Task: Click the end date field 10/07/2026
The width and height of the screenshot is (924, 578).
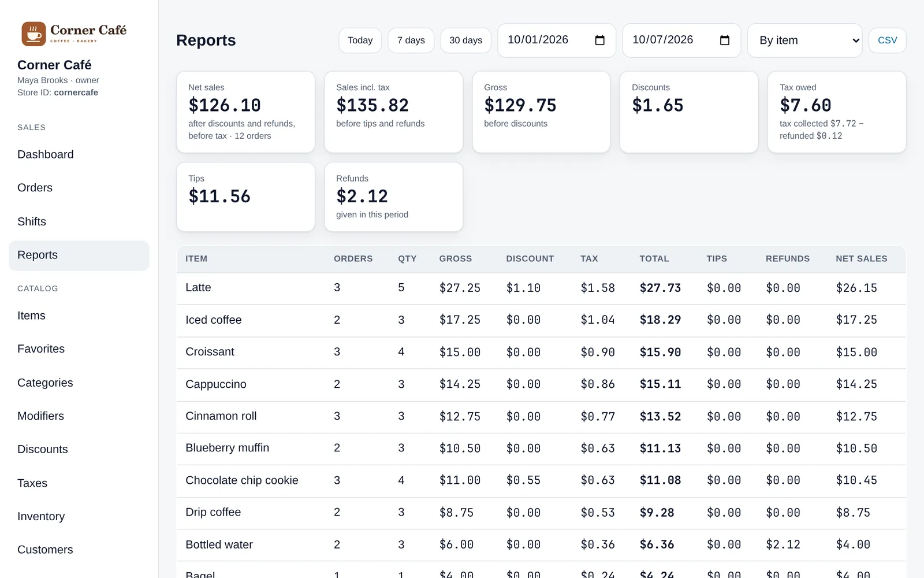Action: pyautogui.click(x=681, y=40)
